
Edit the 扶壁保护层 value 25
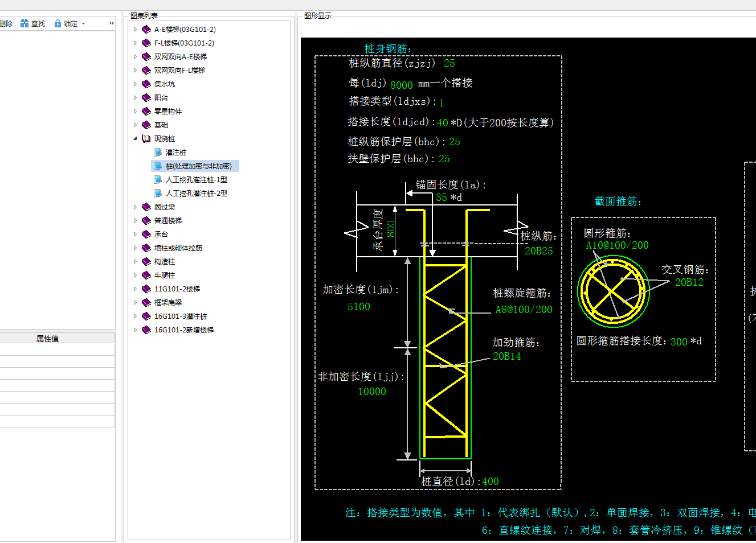point(444,159)
